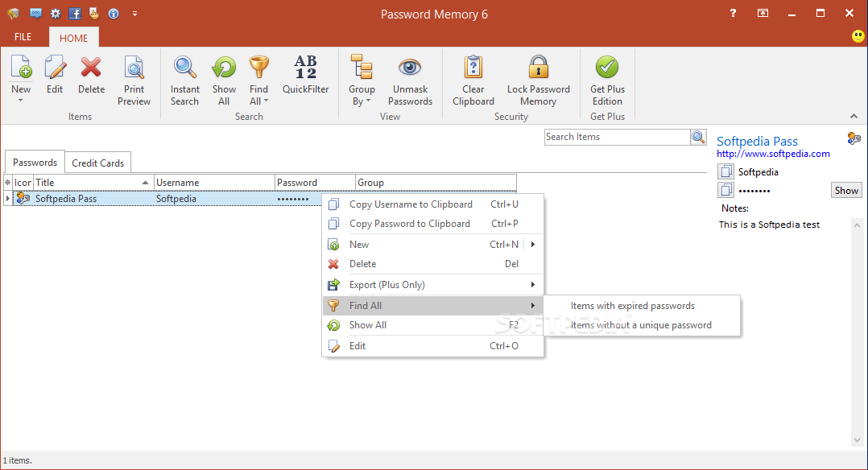This screenshot has height=470, width=868.
Task: Copy the masked password from details panel
Action: 725,191
